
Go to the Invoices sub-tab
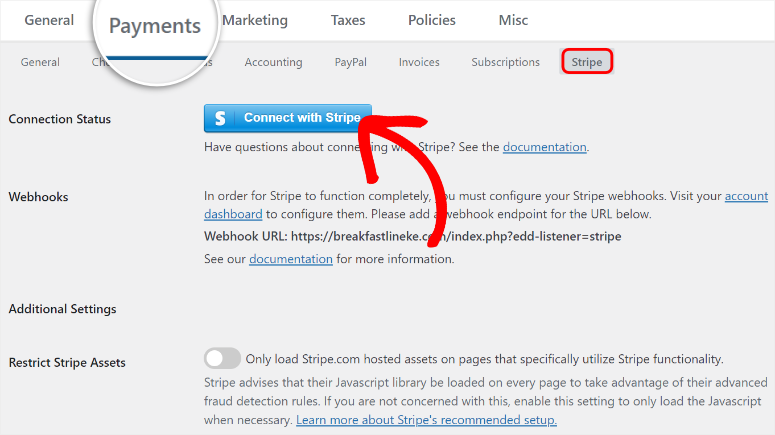(x=419, y=62)
